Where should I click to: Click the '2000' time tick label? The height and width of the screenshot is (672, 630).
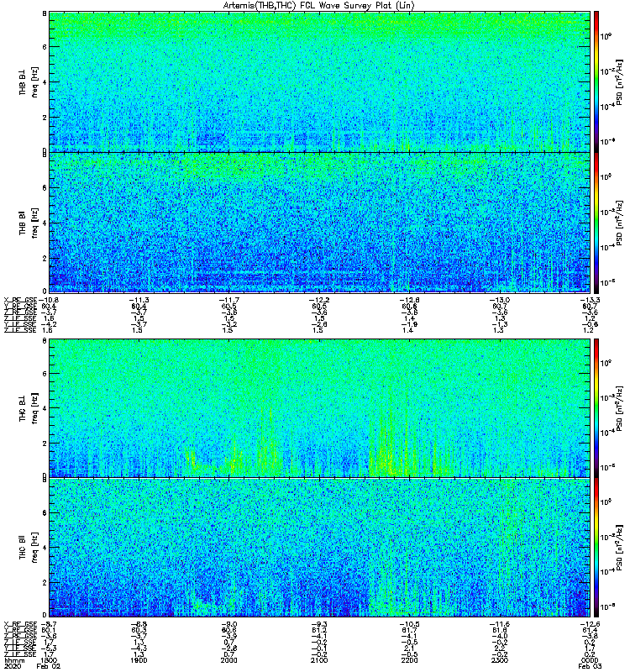228,660
